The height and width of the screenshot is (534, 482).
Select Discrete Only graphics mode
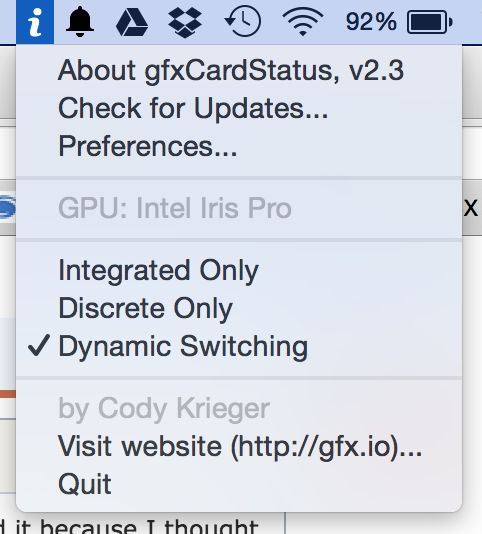click(239, 309)
